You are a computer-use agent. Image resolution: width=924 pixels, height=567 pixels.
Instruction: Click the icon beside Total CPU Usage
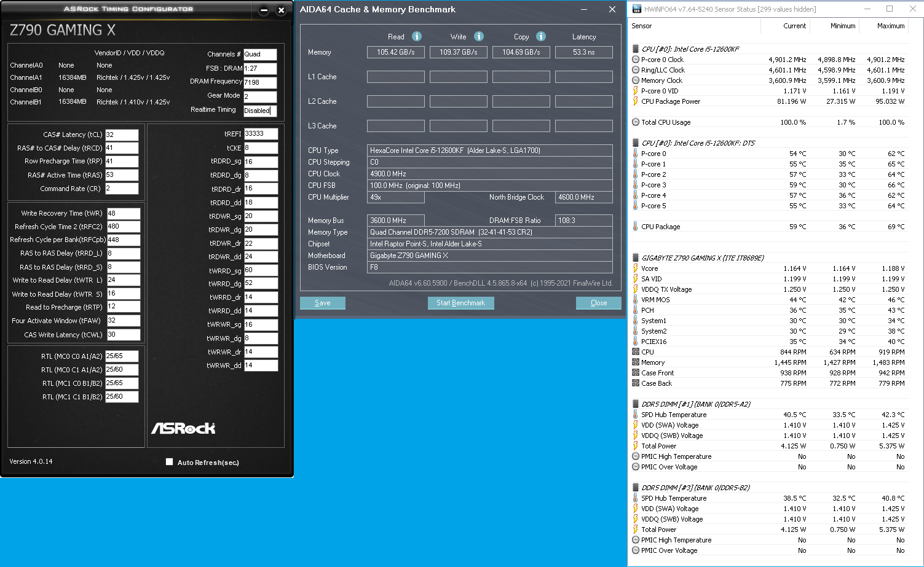point(636,122)
